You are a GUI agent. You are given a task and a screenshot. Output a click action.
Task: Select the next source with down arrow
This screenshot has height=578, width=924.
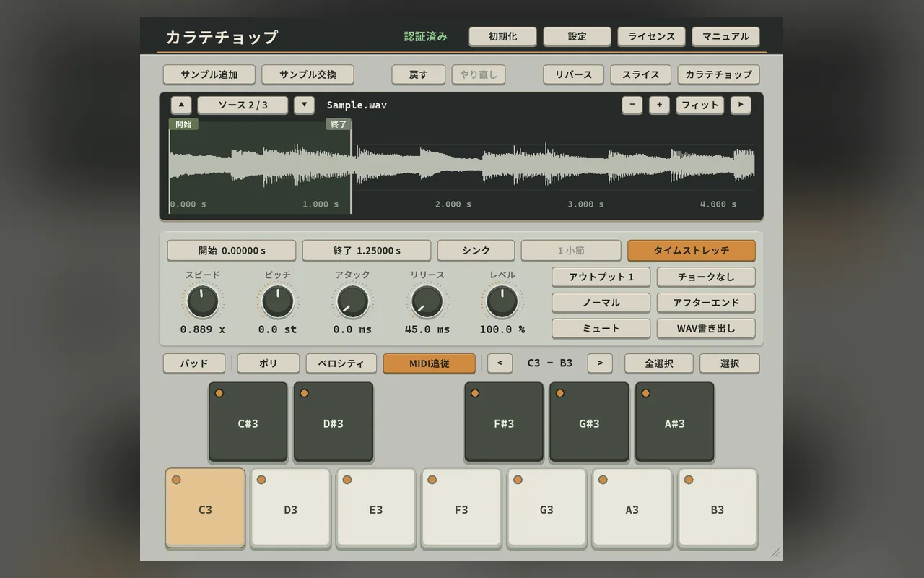[x=304, y=105]
